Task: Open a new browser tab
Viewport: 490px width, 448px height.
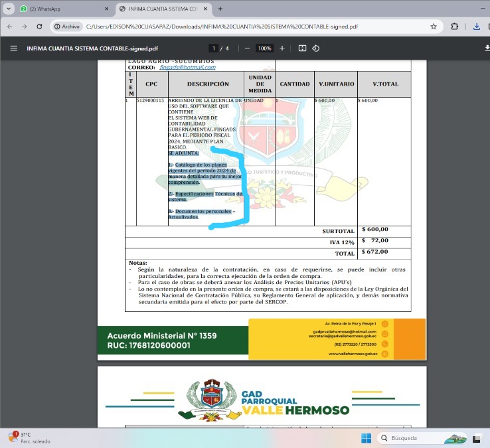Action: (220, 9)
